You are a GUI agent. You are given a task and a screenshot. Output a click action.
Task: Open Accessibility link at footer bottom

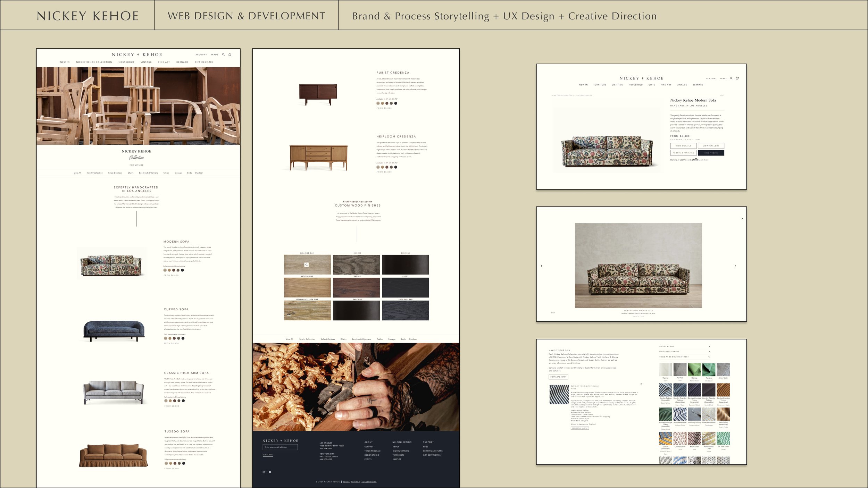click(x=369, y=482)
